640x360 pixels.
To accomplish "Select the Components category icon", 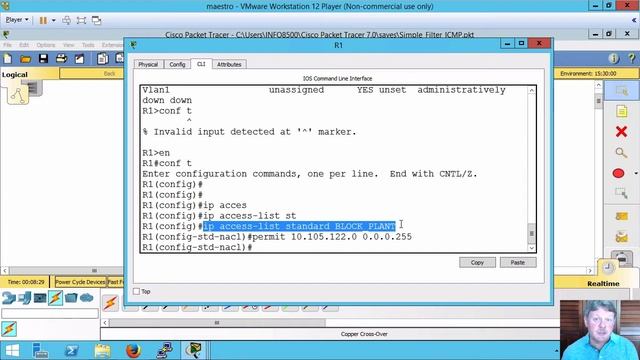I will (x=40, y=298).
